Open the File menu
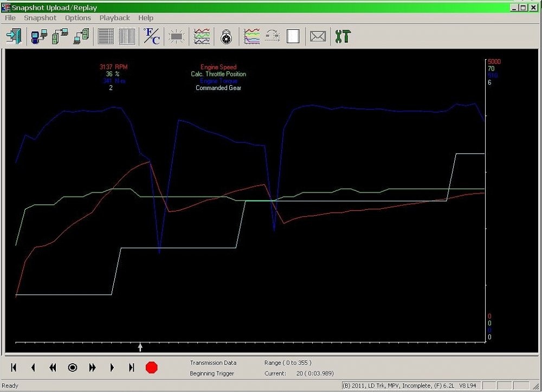Image resolution: width=542 pixels, height=392 pixels. (x=10, y=17)
